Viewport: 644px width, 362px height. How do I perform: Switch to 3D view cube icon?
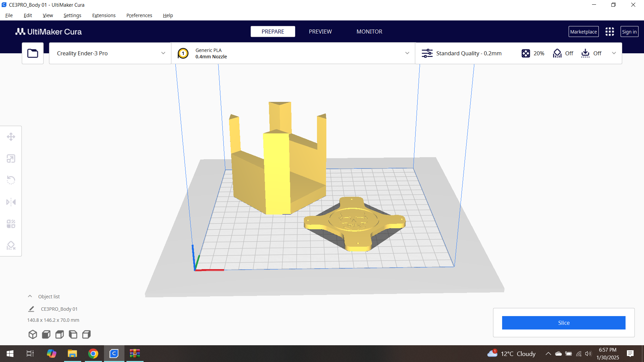(x=33, y=334)
